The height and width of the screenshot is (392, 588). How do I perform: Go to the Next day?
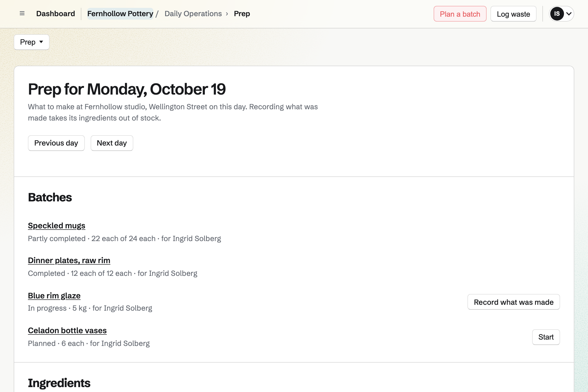112,143
